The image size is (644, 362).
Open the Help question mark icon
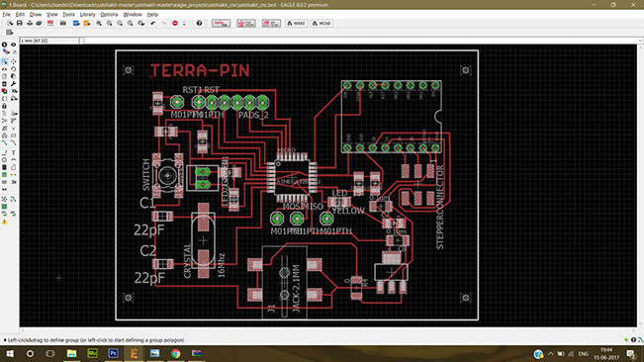pos(199,24)
